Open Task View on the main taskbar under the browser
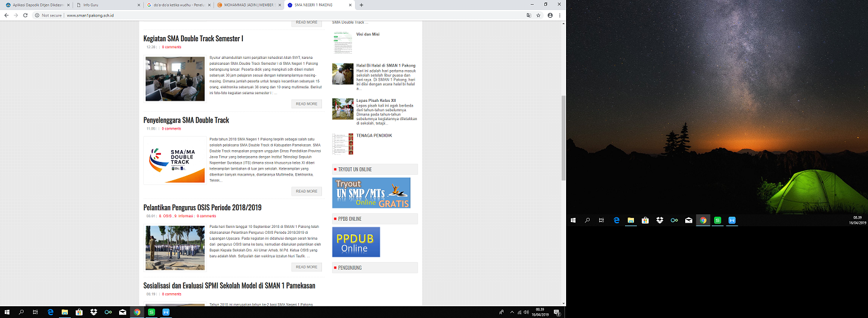This screenshot has width=868, height=318. [x=35, y=312]
